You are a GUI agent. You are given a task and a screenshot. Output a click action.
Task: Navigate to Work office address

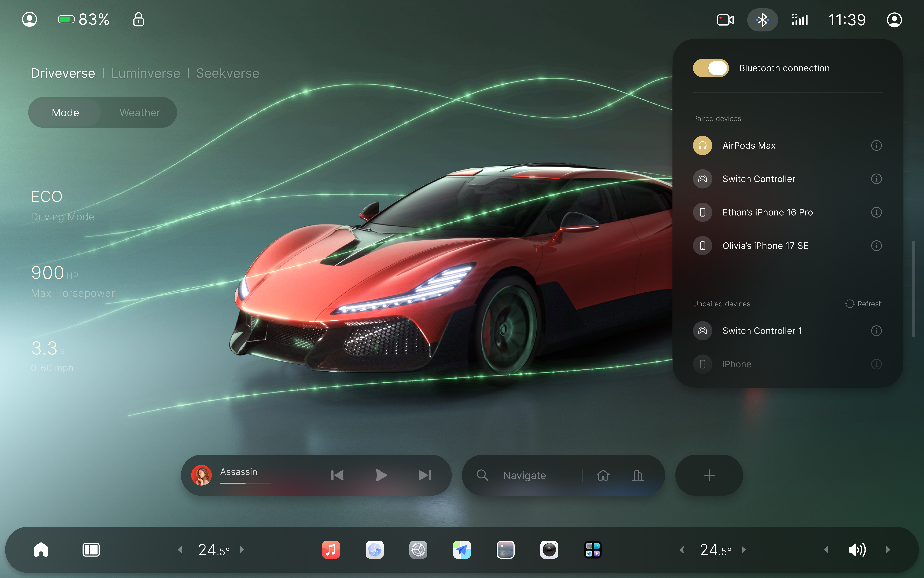[638, 475]
